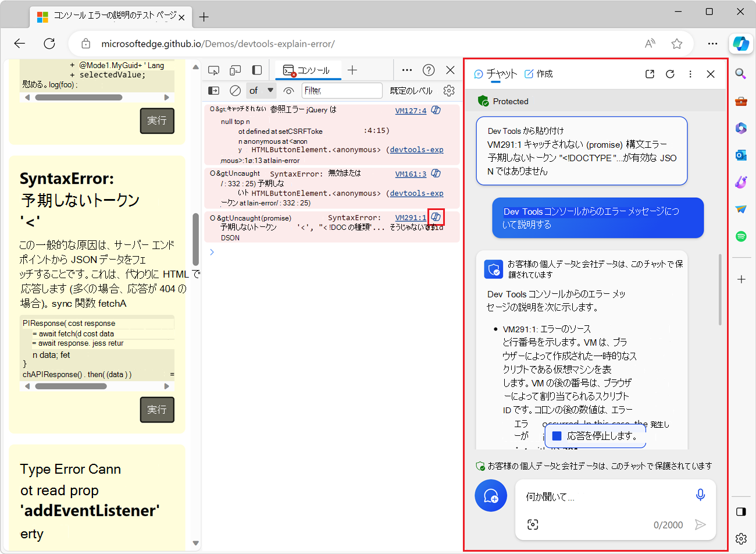Add a screenshot with the camera icon

(533, 524)
